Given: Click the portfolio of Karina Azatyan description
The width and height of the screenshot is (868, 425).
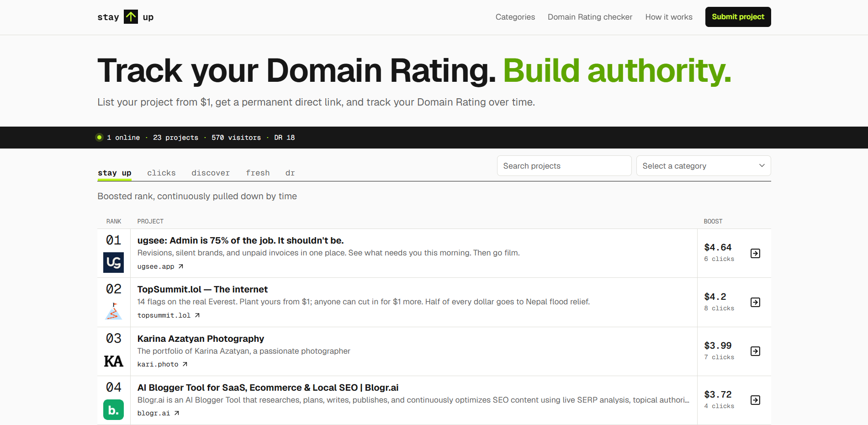Looking at the screenshot, I should pyautogui.click(x=244, y=351).
